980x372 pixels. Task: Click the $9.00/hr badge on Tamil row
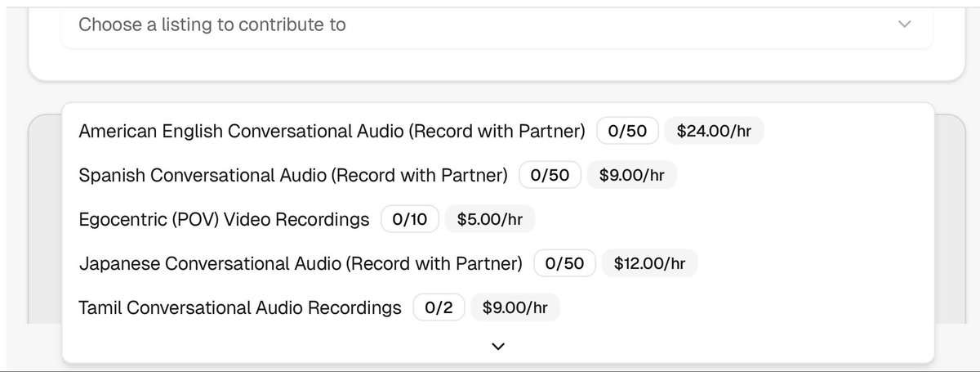point(515,307)
